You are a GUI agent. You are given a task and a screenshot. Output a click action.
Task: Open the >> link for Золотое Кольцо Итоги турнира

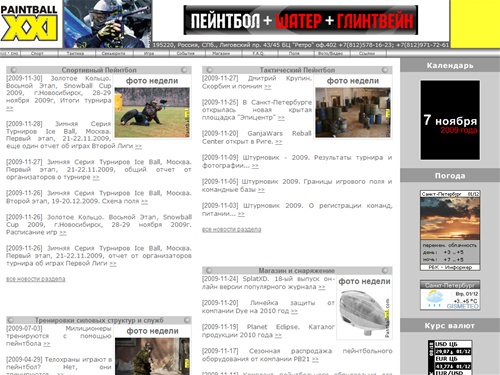coord(10,108)
